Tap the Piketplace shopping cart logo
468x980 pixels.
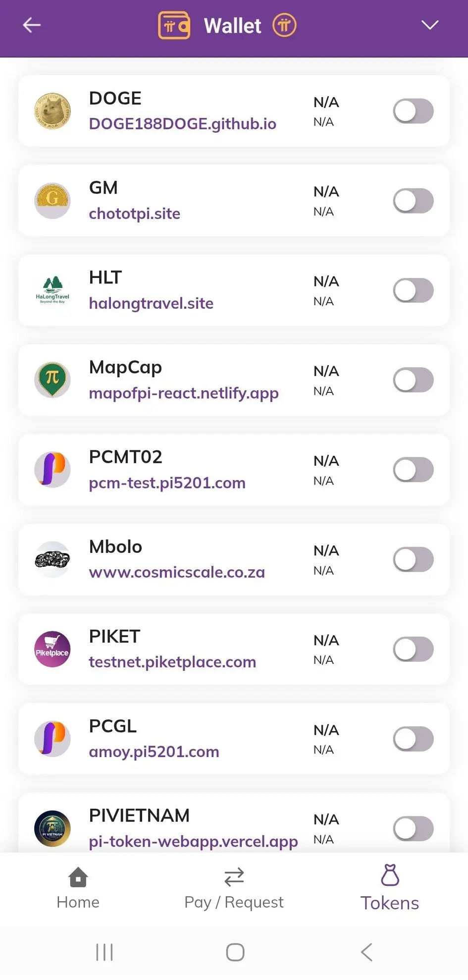(52, 649)
